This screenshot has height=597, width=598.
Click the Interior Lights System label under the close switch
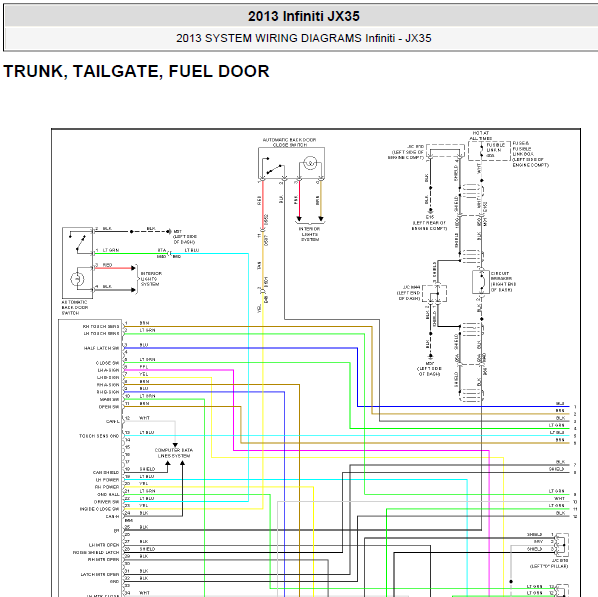point(310,234)
